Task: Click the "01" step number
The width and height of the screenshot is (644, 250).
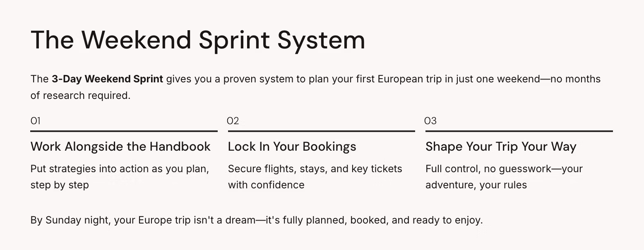Action: pos(36,121)
